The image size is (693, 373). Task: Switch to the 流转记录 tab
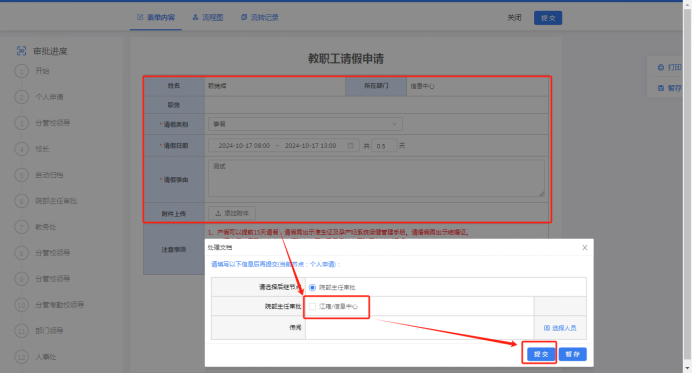tap(260, 17)
